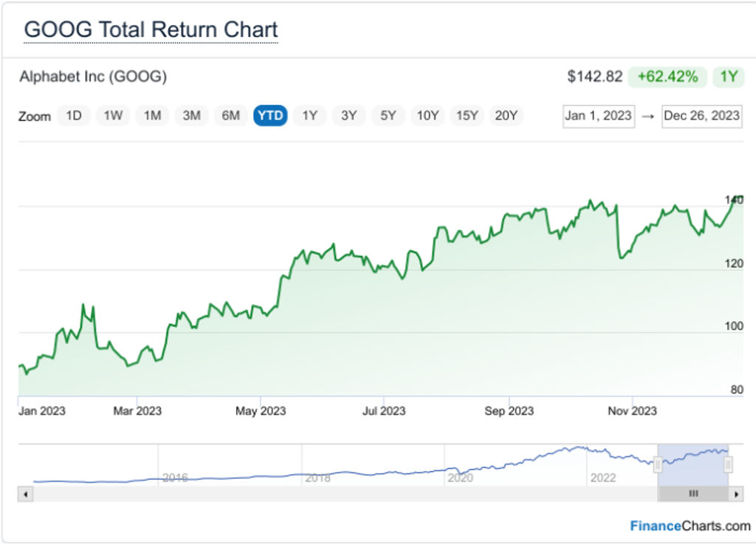Click the Jan 2023 axis label
Screen dimensions: 756x545
(41, 411)
